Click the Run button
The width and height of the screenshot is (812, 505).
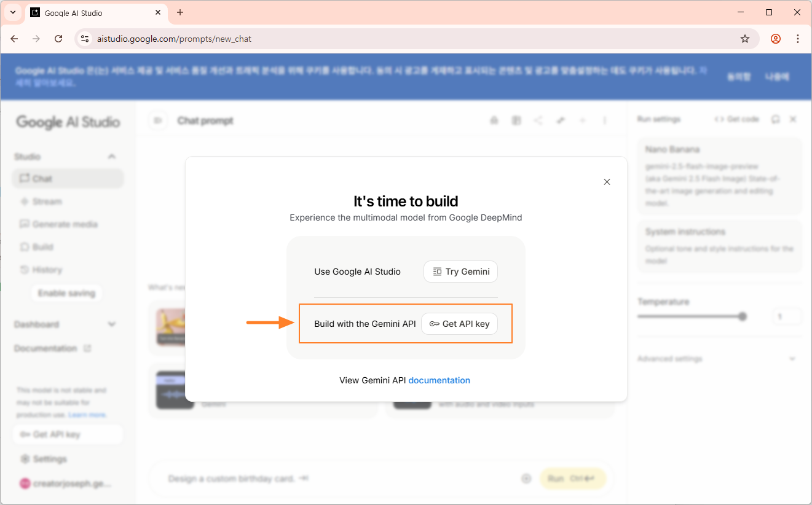[x=573, y=479]
